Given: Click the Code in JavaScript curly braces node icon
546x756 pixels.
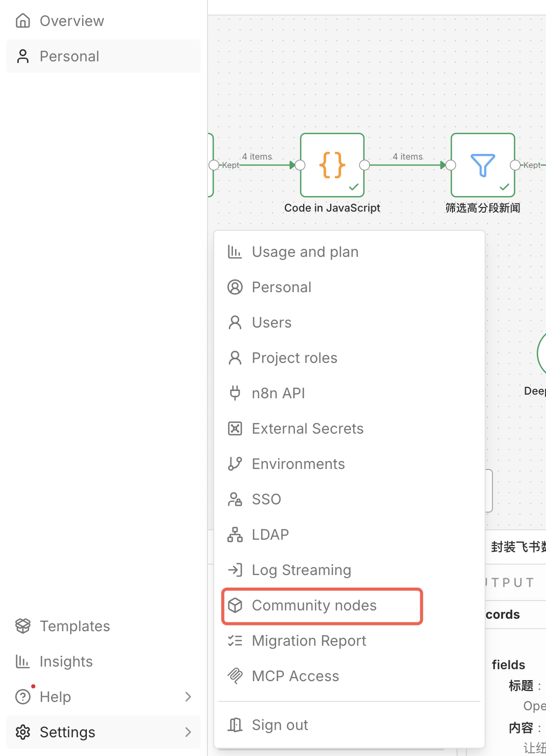Looking at the screenshot, I should (332, 165).
